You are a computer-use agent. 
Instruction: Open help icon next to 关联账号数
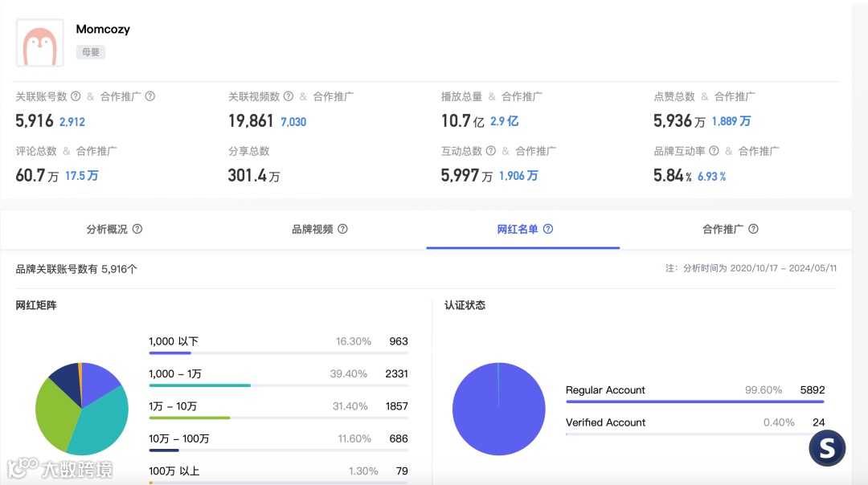click(76, 96)
